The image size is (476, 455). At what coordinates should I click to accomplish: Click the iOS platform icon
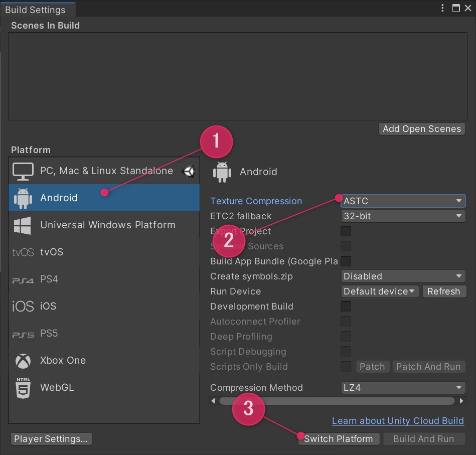(x=22, y=306)
